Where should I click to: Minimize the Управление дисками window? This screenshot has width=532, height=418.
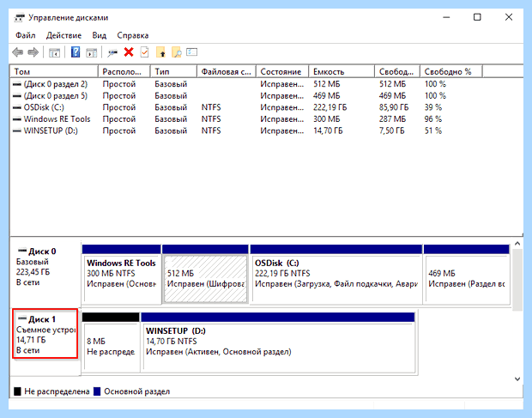pyautogui.click(x=446, y=17)
